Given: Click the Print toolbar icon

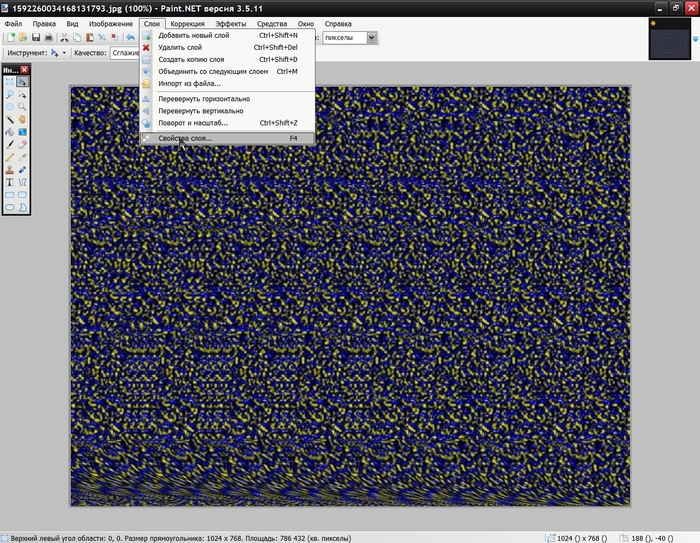Looking at the screenshot, I should tap(49, 38).
